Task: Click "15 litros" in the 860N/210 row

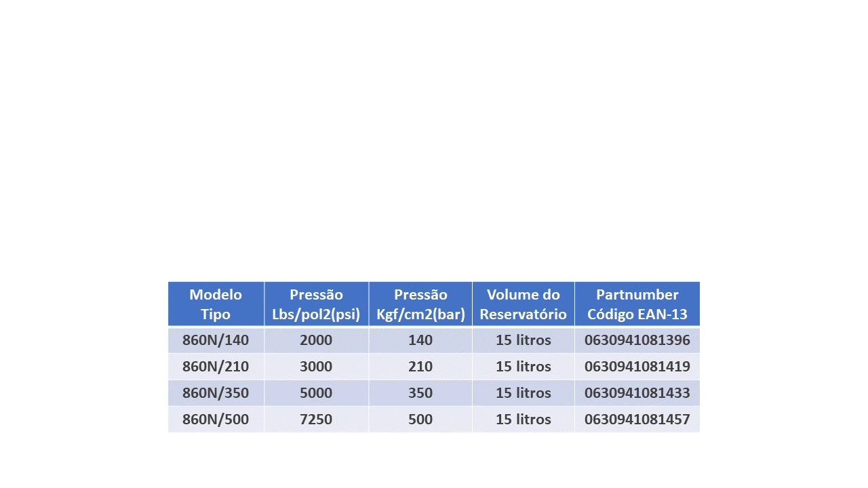Action: click(524, 367)
